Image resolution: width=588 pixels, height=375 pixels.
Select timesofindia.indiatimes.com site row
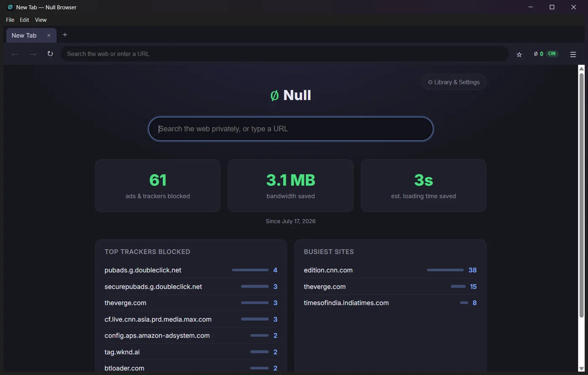point(390,303)
